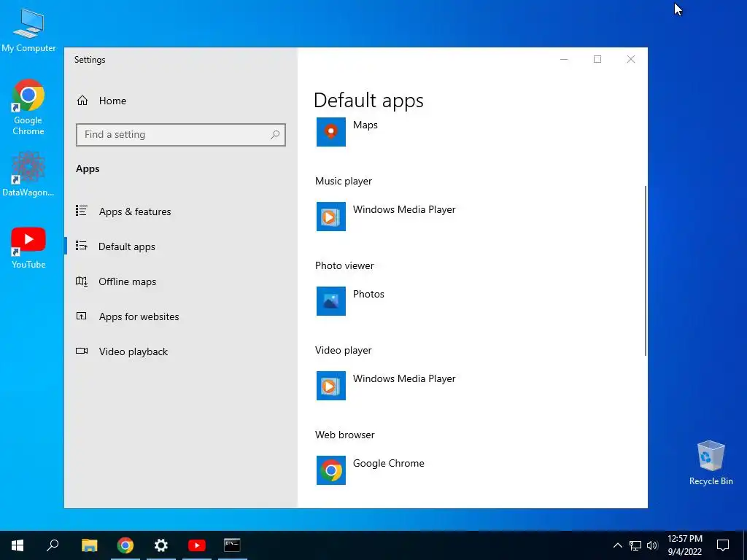Click Google Chrome icon under Web browser

click(x=331, y=470)
